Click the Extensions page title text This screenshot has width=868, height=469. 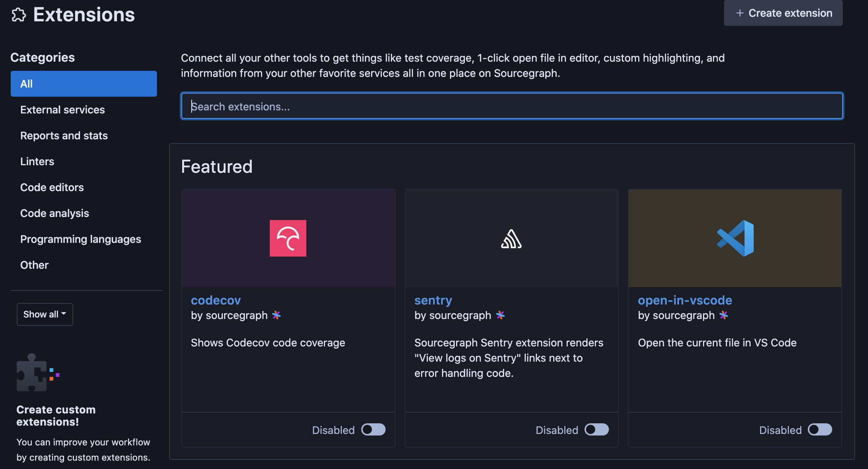pos(84,15)
